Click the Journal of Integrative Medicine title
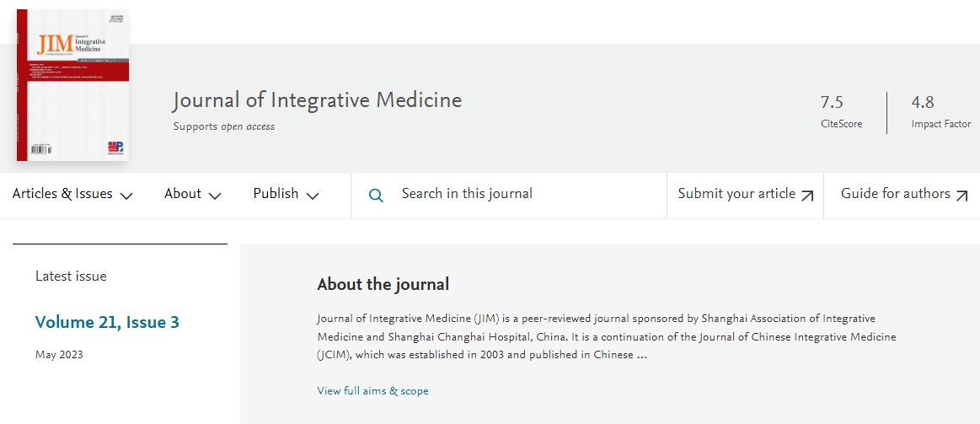The width and height of the screenshot is (980, 424). tap(318, 100)
